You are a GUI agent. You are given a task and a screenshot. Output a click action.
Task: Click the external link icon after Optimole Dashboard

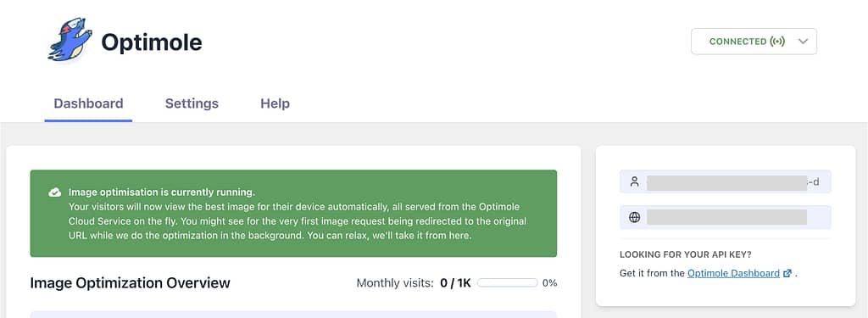[x=787, y=273]
